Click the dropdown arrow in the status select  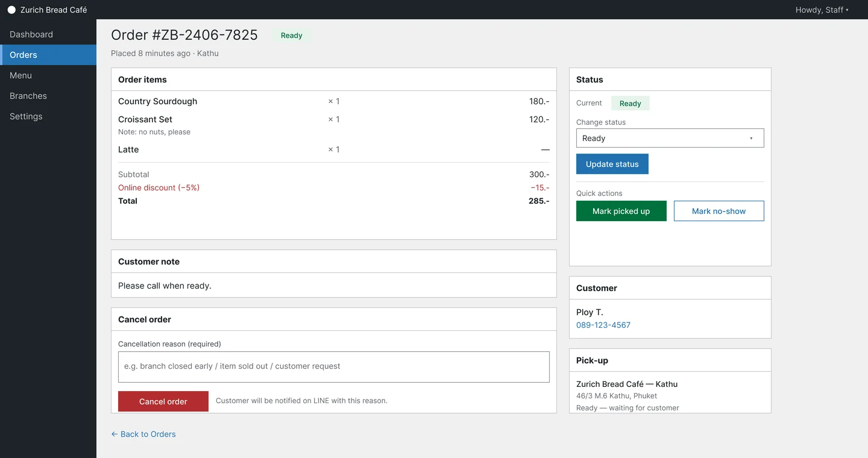click(751, 138)
